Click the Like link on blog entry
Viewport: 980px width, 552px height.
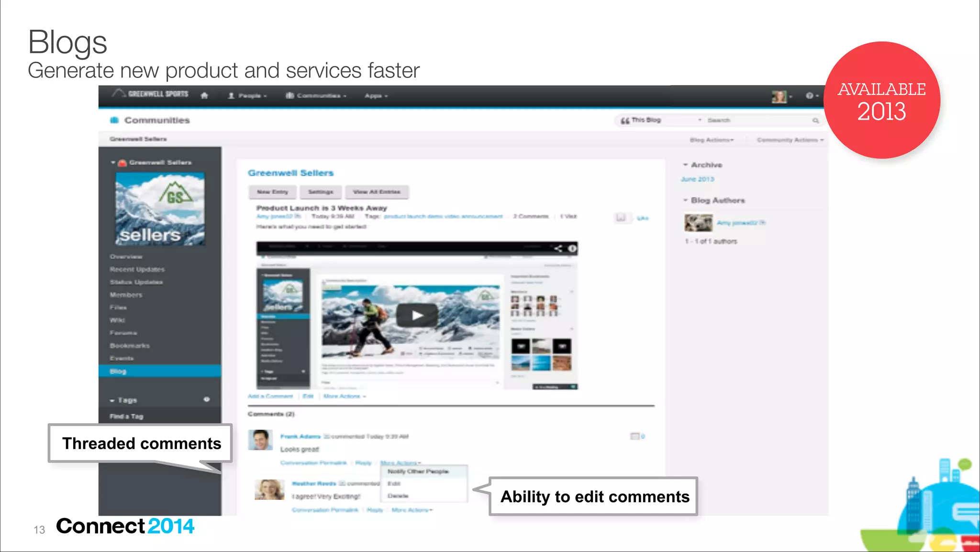pyautogui.click(x=643, y=218)
